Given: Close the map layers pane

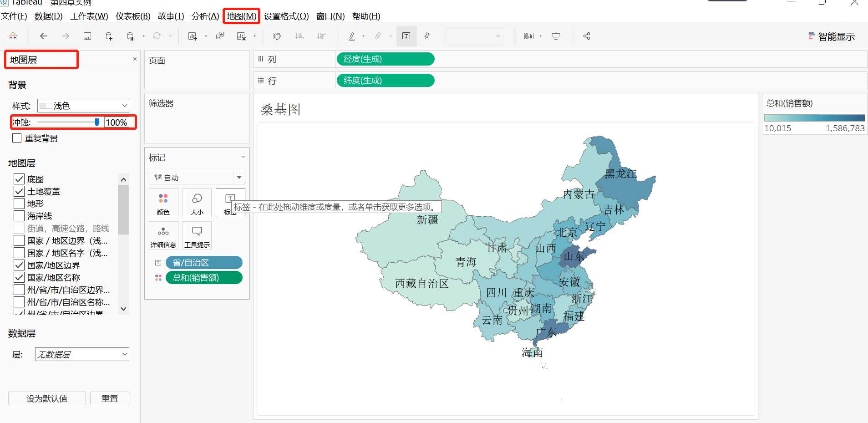Looking at the screenshot, I should (x=135, y=59).
